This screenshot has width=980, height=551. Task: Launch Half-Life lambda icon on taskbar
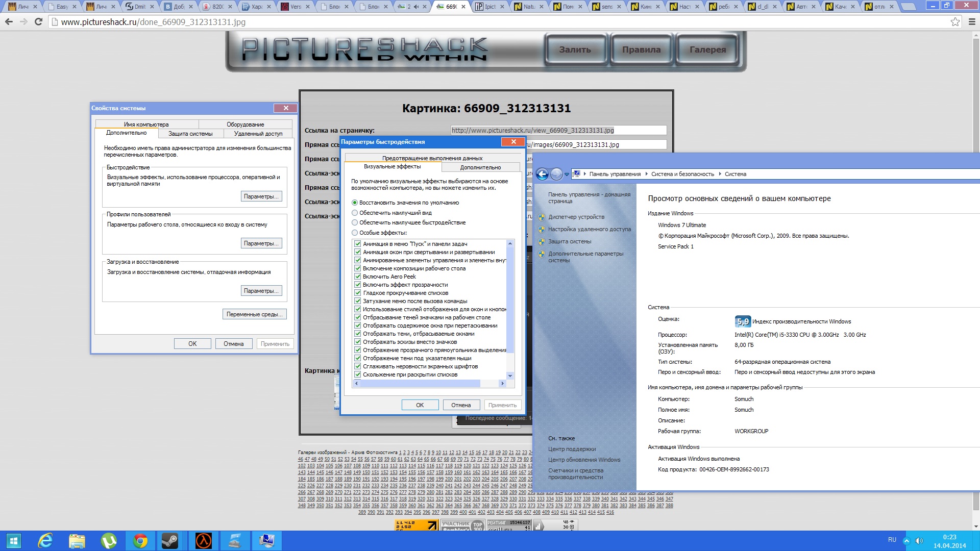pos(204,541)
